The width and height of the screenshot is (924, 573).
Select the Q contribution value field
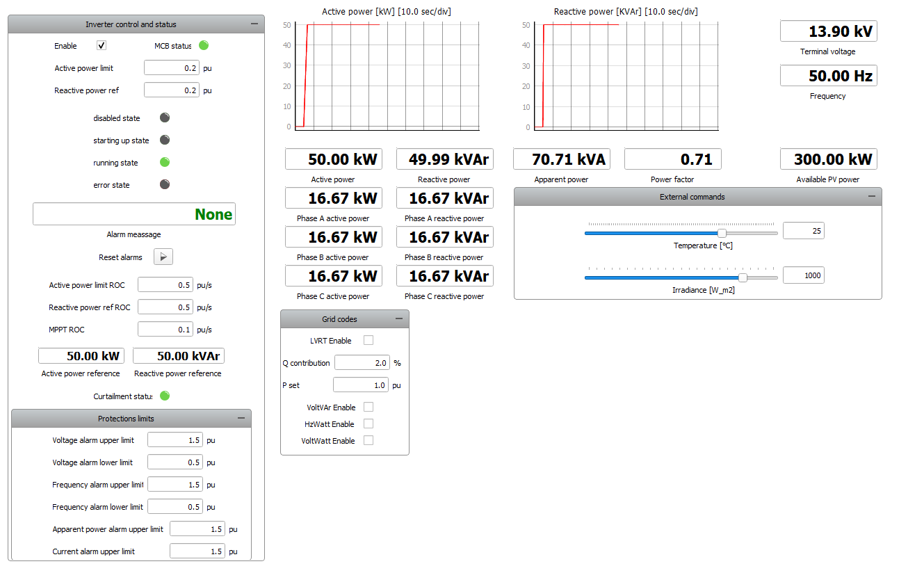tap(362, 363)
